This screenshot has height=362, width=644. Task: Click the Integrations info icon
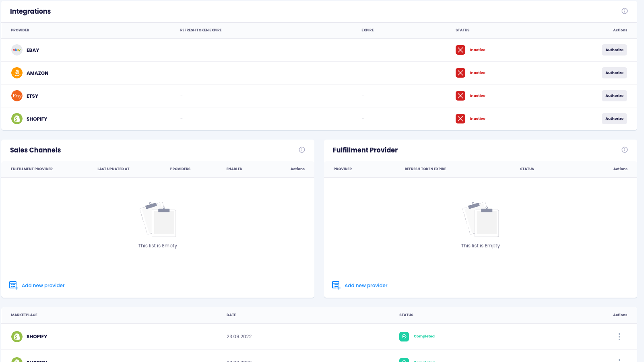[625, 11]
